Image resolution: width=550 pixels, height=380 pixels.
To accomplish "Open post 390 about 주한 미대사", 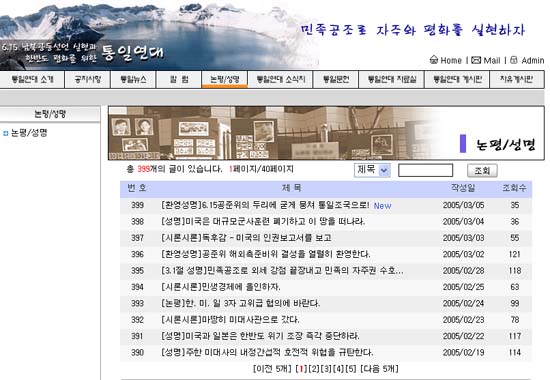I will [267, 352].
